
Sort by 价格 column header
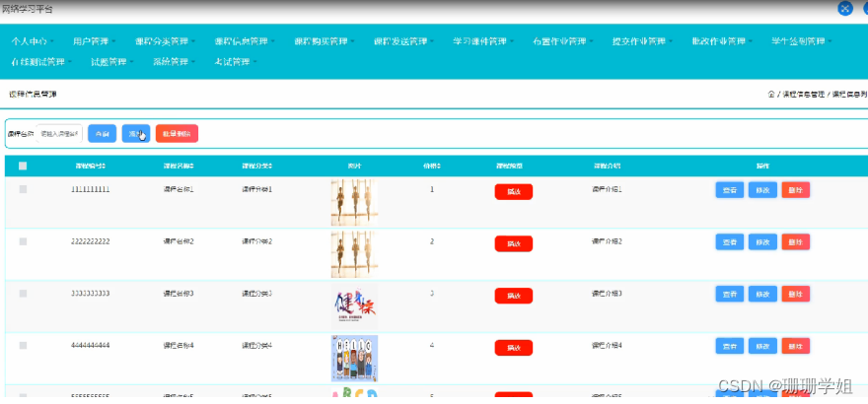[432, 166]
